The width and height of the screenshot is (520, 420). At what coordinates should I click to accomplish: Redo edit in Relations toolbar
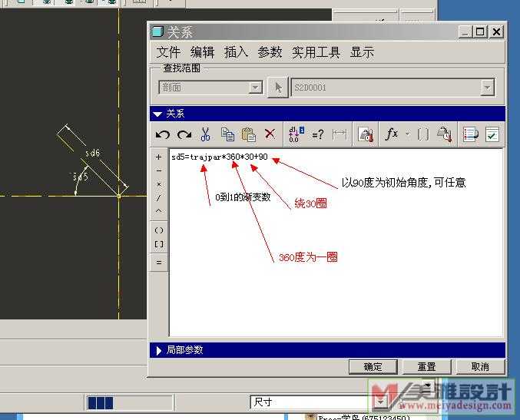coord(184,134)
